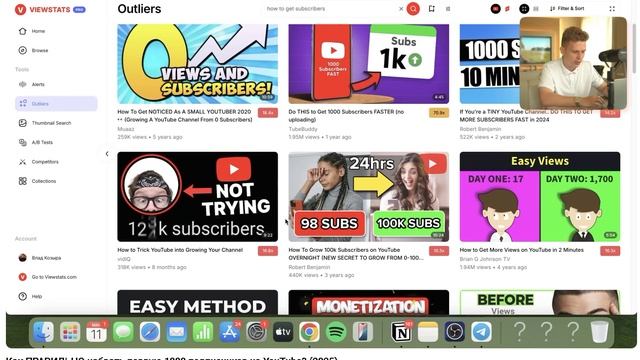Open Notion from the Dock
The width and height of the screenshot is (640, 360).
tap(401, 331)
